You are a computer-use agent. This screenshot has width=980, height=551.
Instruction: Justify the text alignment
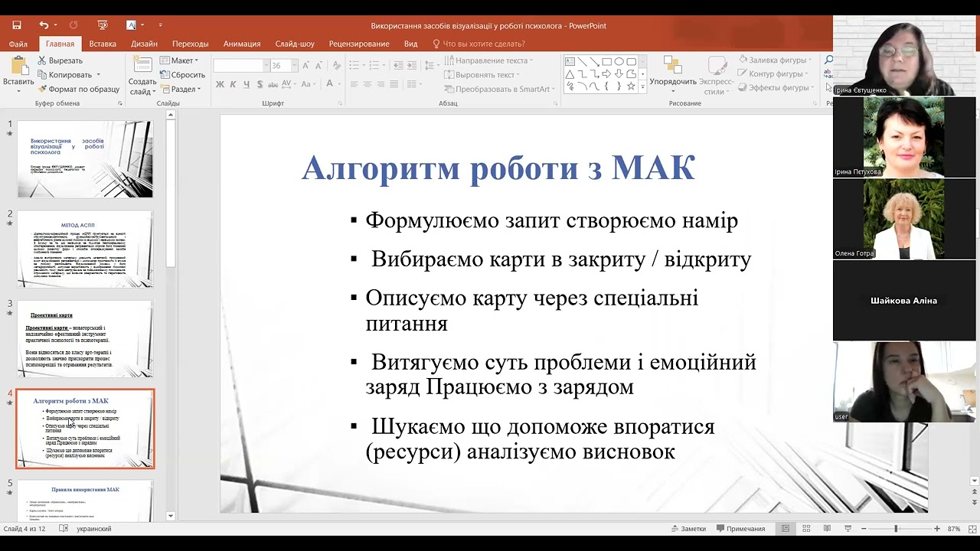395,84
